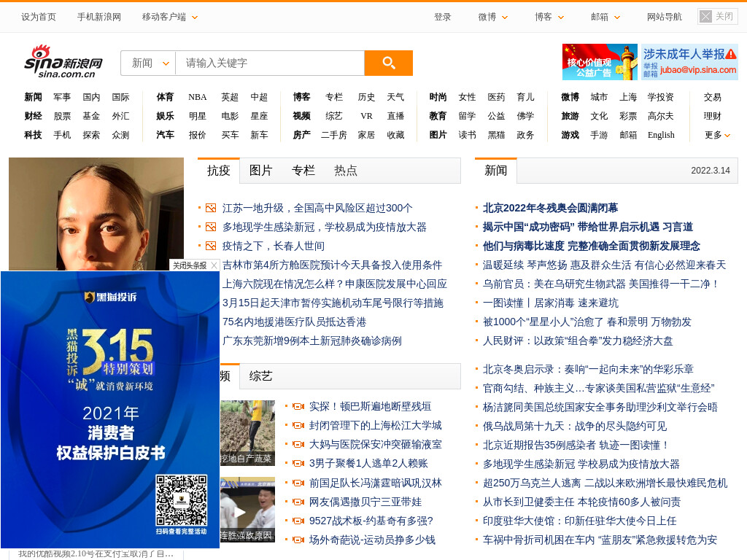
Task: Open article 印度驻华大使馆：印新任驻华大使今日上任
Action: pos(579,521)
